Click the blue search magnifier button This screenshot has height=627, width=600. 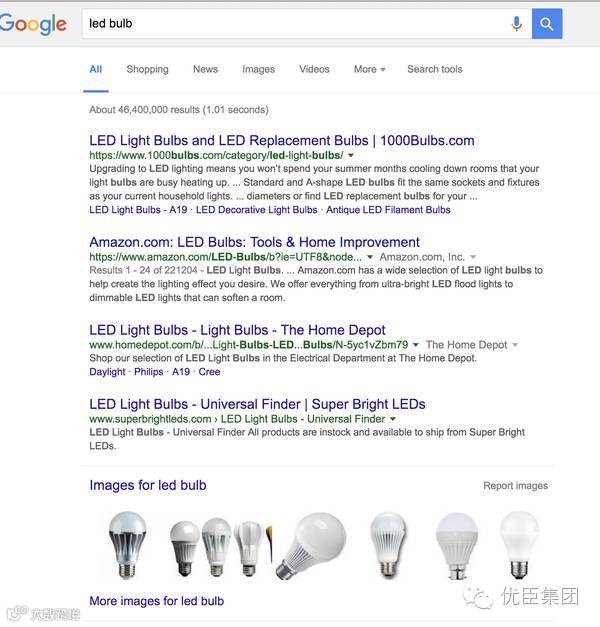[547, 24]
